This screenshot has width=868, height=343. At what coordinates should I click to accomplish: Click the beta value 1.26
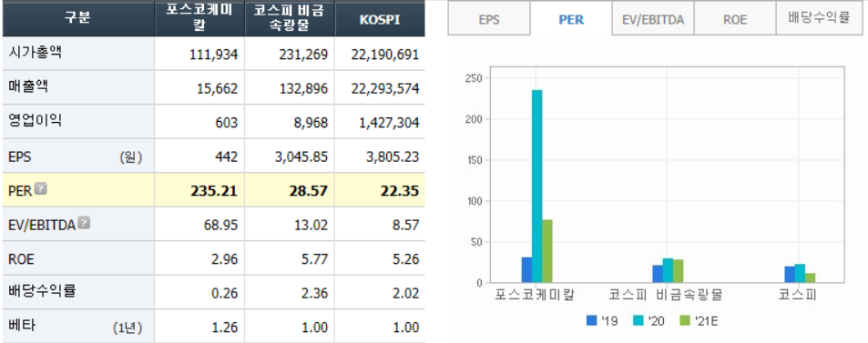click(225, 328)
